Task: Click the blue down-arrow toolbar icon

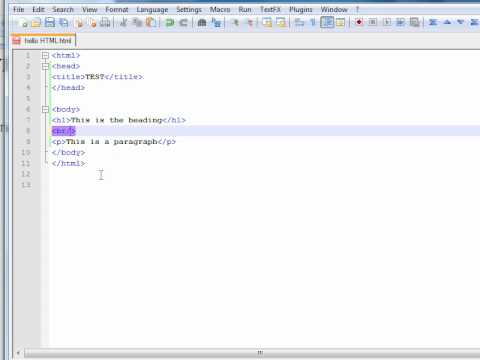Action: (461, 23)
